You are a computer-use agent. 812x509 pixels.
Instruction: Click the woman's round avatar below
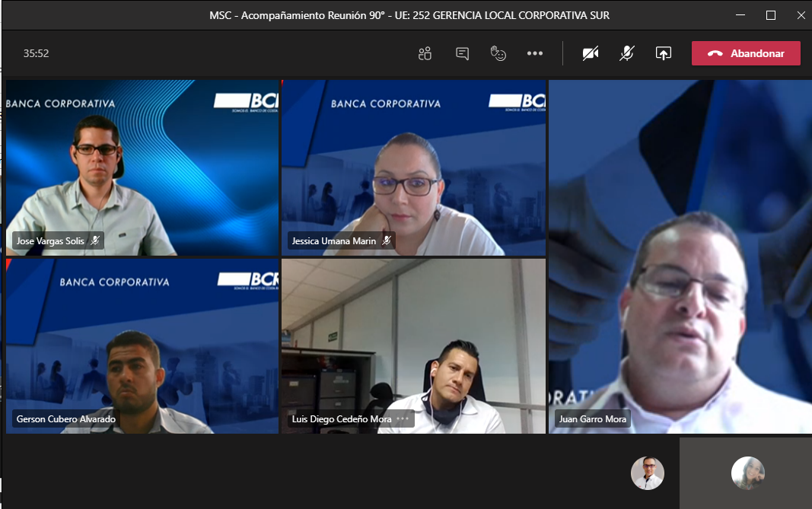click(748, 472)
